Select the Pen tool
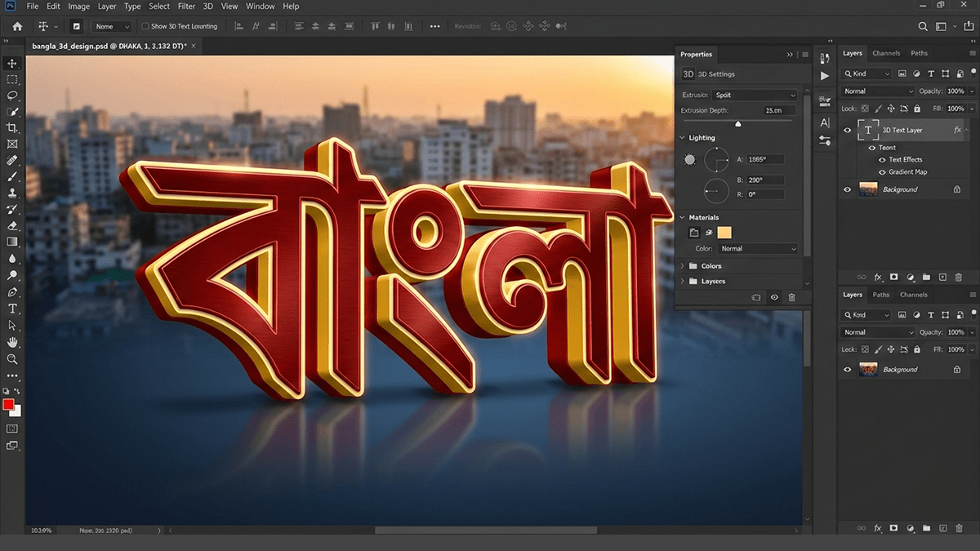 click(12, 292)
